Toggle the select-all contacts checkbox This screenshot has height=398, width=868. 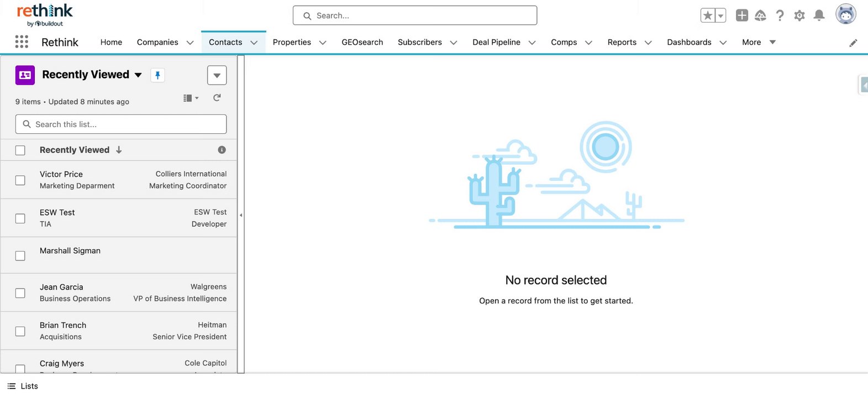click(x=20, y=150)
